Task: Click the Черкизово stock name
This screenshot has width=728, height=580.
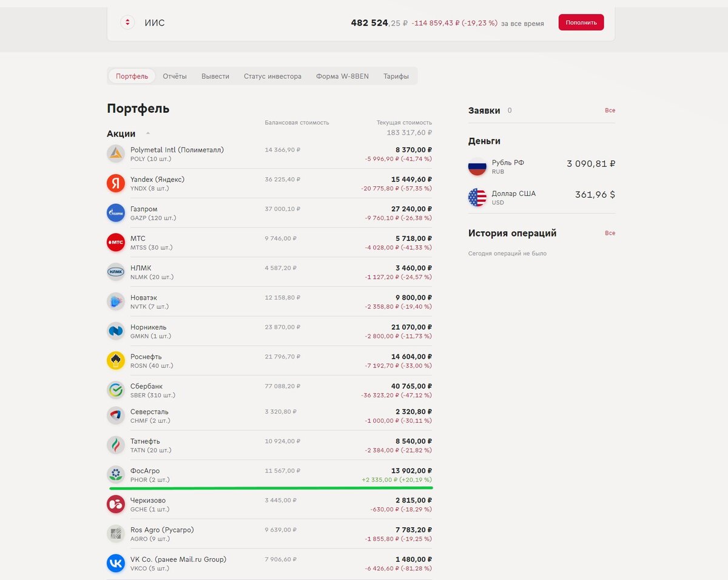Action: pyautogui.click(x=148, y=501)
